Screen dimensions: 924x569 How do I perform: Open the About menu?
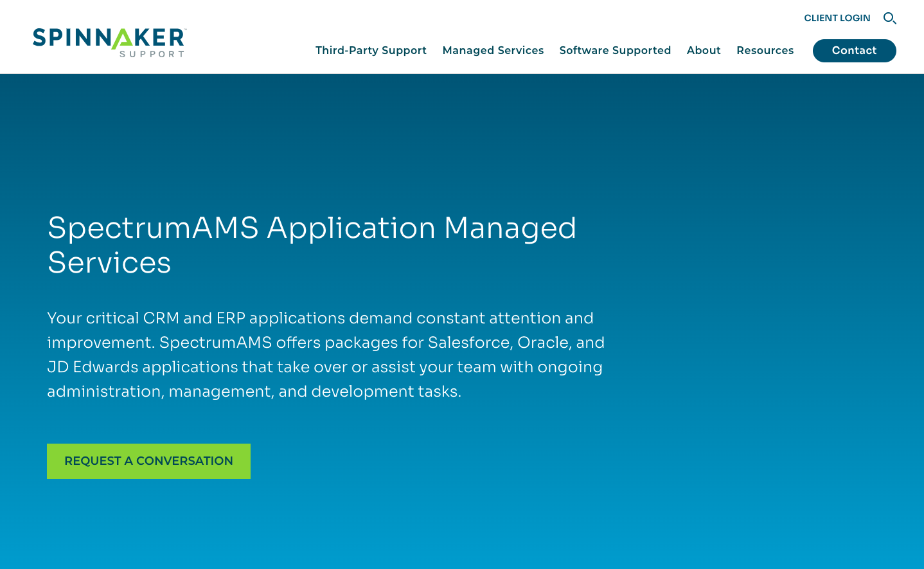[x=704, y=50]
